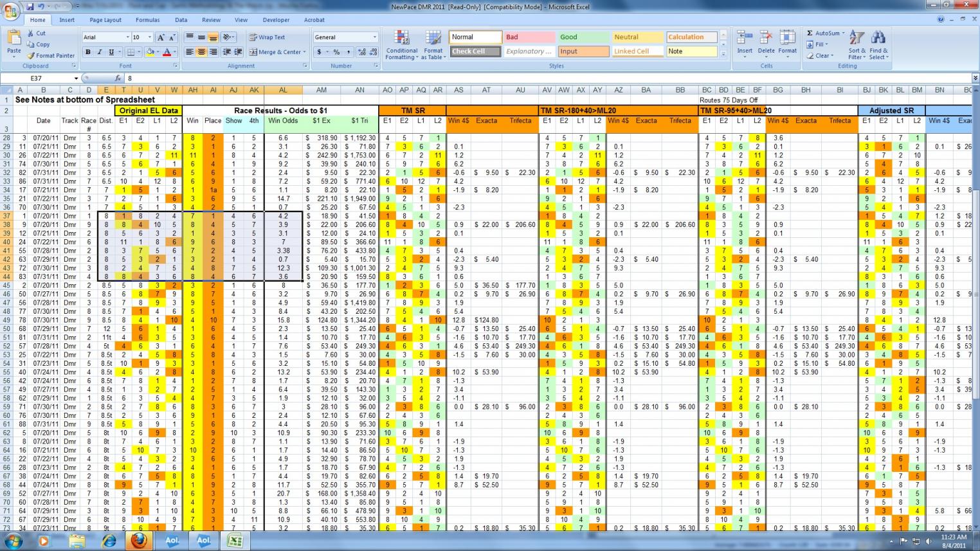Toggle Bottom Align vertical alignment
Screen dimensions: 980x551
pos(213,37)
